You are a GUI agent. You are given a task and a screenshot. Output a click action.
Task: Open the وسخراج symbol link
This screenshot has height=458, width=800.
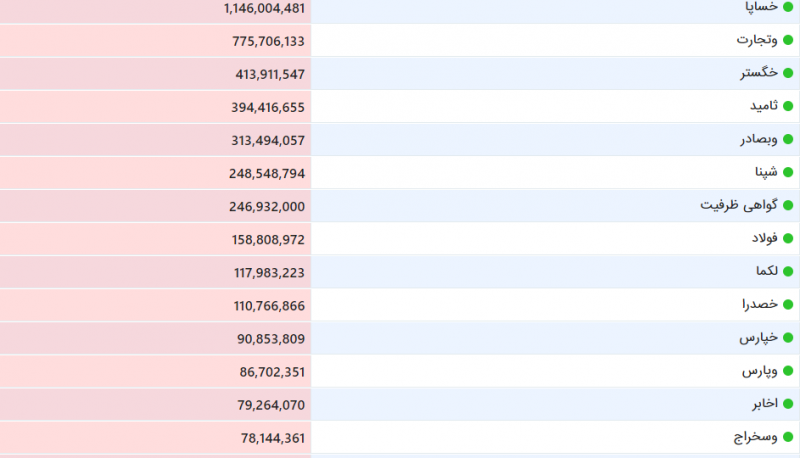pos(756,437)
